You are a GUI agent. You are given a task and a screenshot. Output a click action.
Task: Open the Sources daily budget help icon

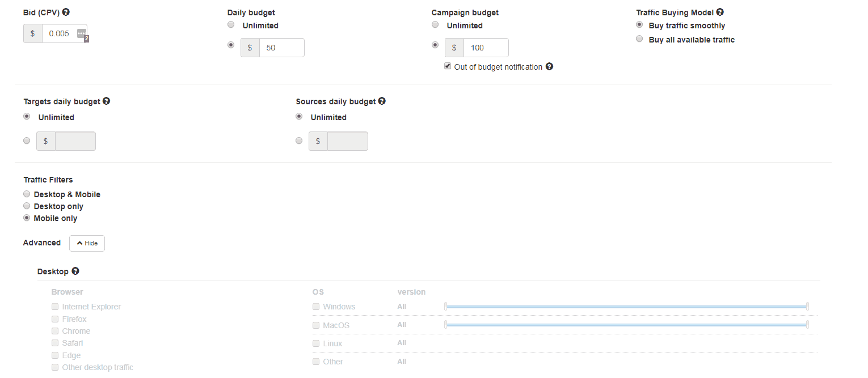(382, 101)
